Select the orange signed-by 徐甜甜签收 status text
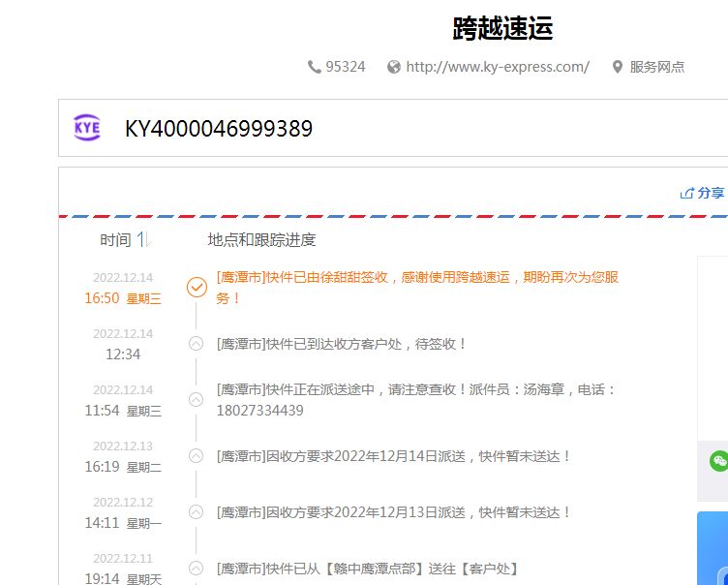728x585 pixels. (x=417, y=288)
